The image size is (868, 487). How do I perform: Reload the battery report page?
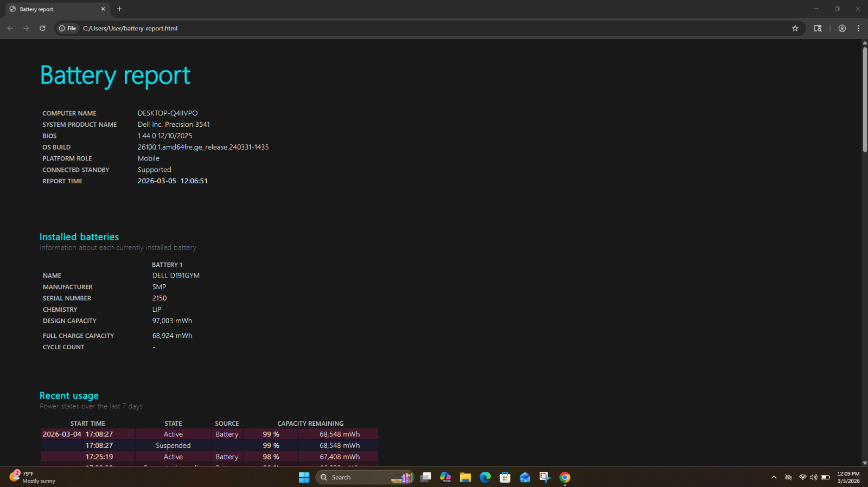coord(42,28)
